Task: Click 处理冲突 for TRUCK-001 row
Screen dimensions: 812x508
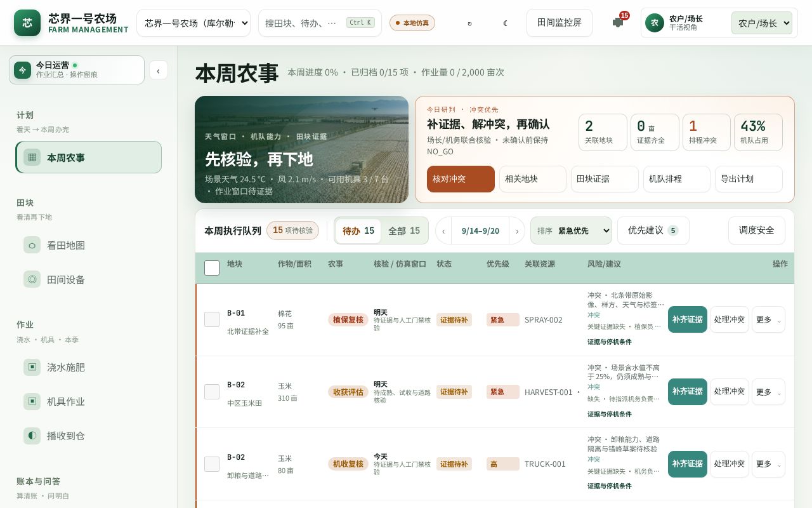Action: click(730, 464)
